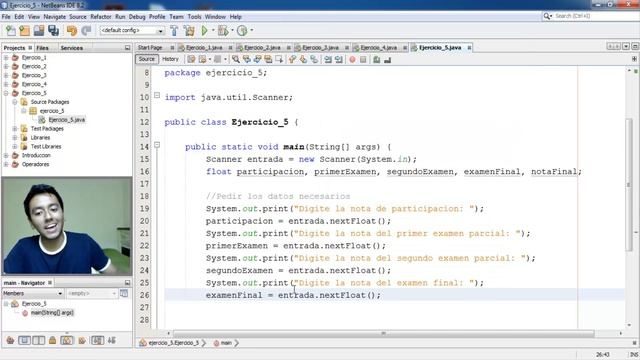This screenshot has width=640, height=360.
Task: Select main(String[] args) in Navigator
Action: (x=52, y=313)
